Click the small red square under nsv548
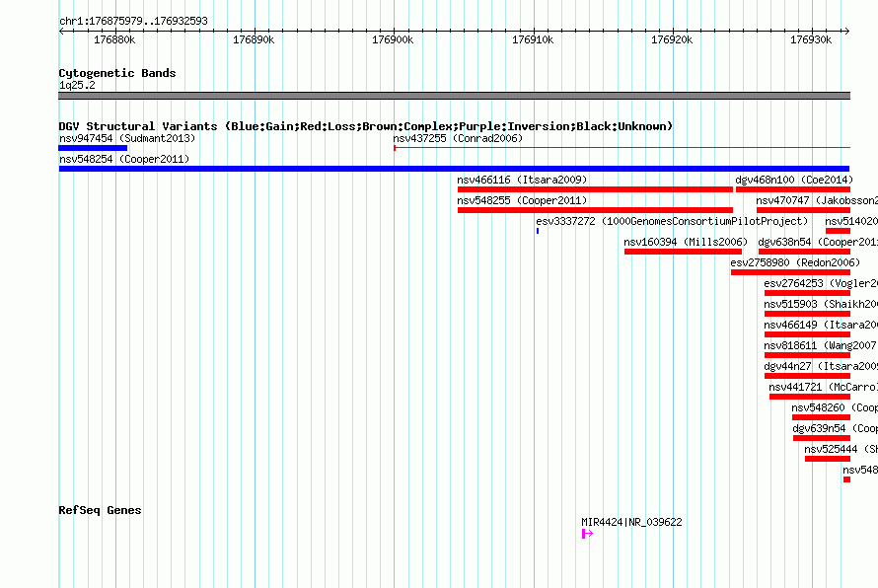 click(x=846, y=479)
